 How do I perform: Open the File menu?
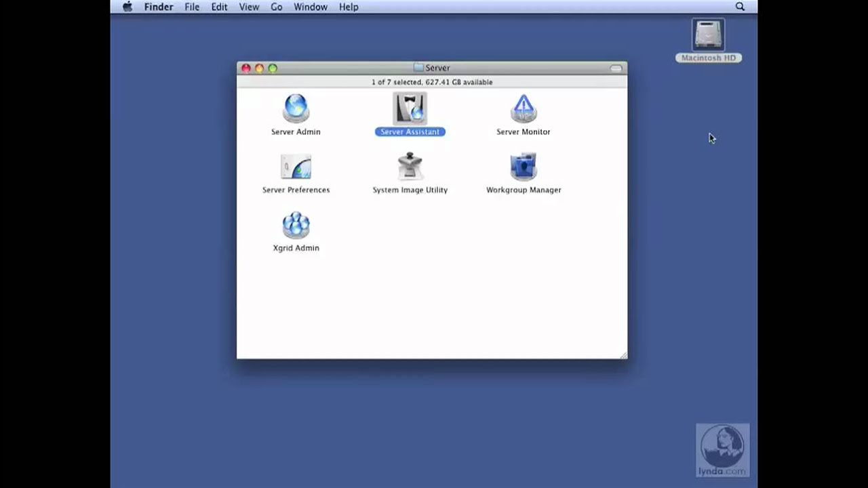coord(192,7)
